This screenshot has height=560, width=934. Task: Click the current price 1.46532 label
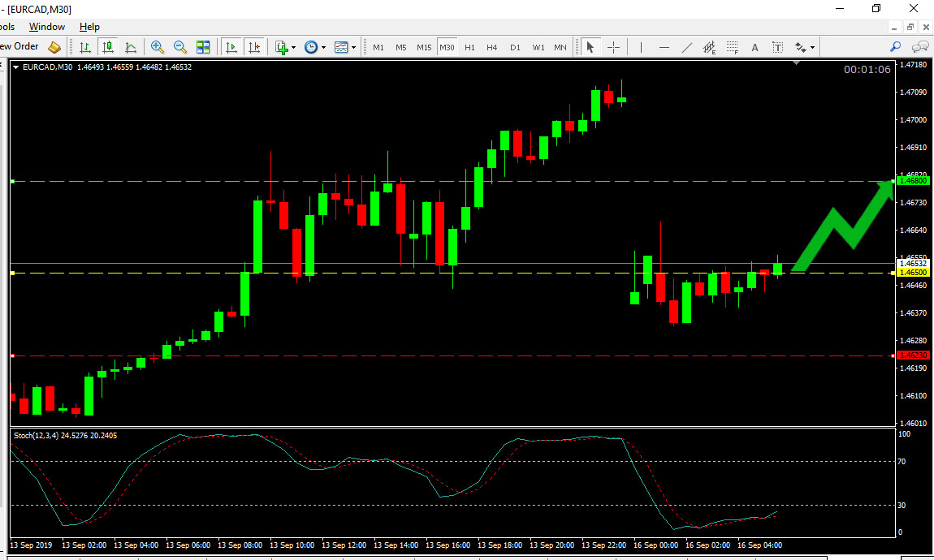[913, 263]
